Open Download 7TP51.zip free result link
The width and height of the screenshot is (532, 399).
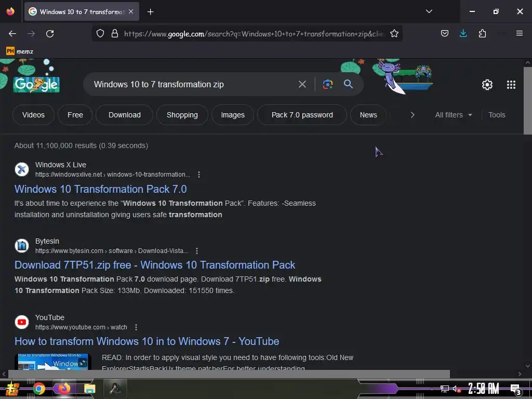(155, 265)
